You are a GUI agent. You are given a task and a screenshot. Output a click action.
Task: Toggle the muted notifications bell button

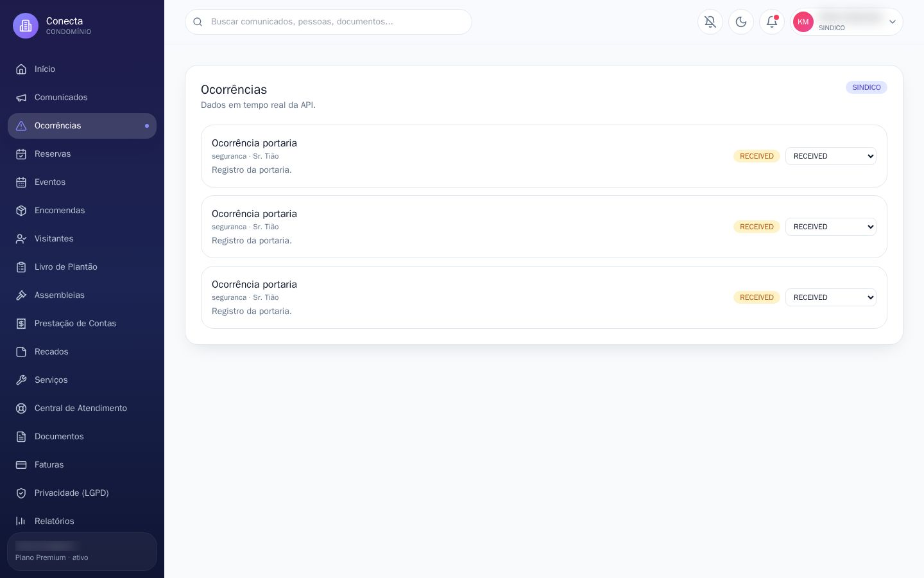(710, 22)
